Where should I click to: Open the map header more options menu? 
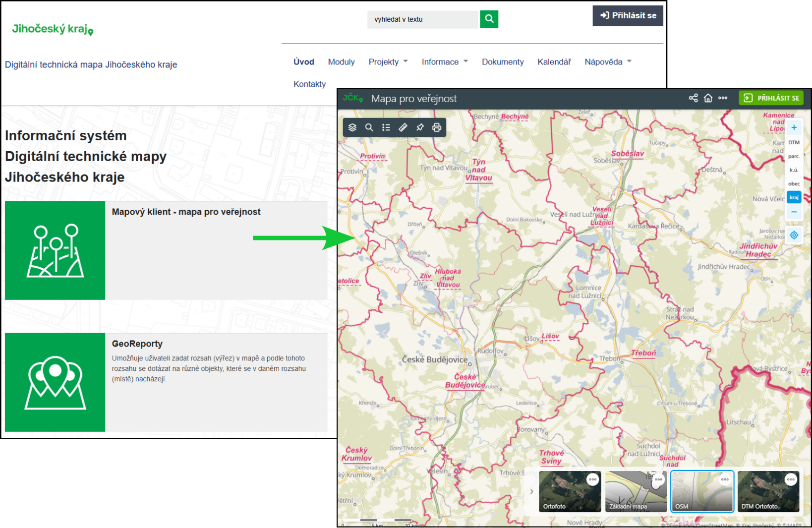tap(723, 98)
